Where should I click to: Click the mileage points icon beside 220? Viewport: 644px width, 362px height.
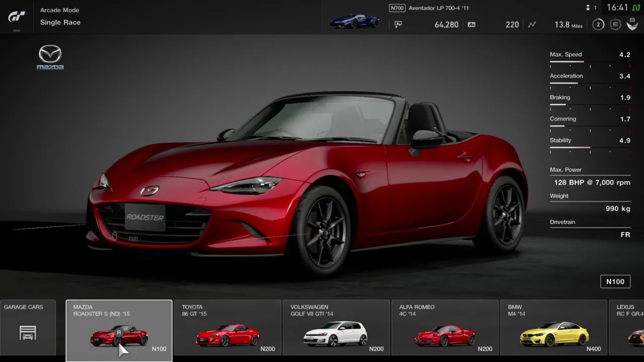pos(471,24)
